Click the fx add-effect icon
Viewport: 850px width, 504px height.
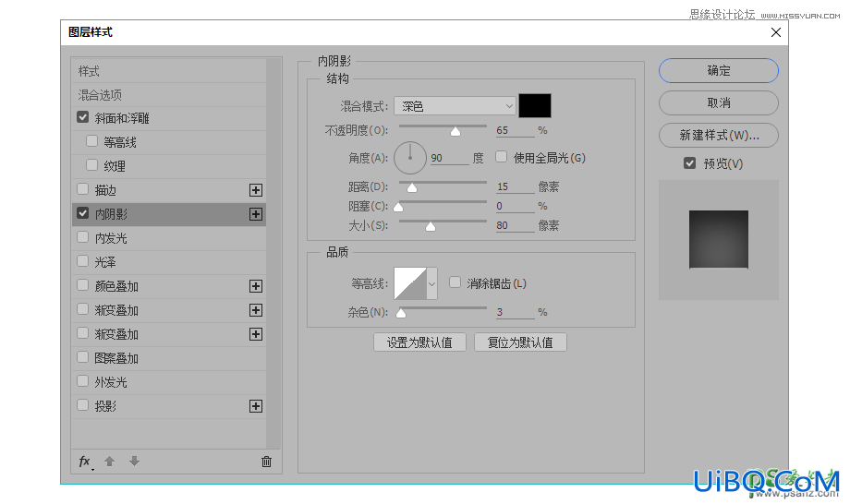pos(86,462)
